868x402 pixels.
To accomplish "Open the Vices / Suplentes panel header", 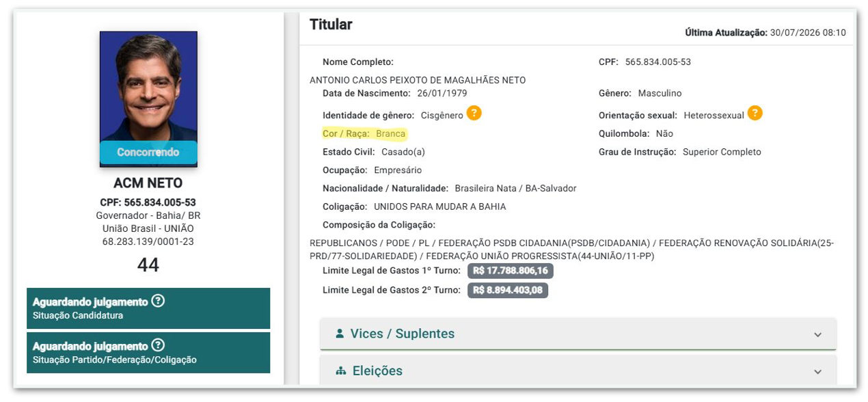I will point(578,334).
